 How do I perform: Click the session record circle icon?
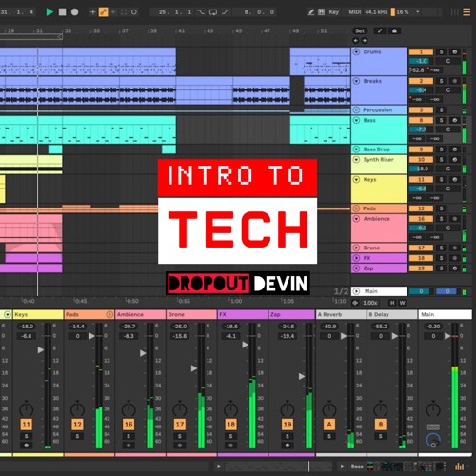(x=134, y=12)
